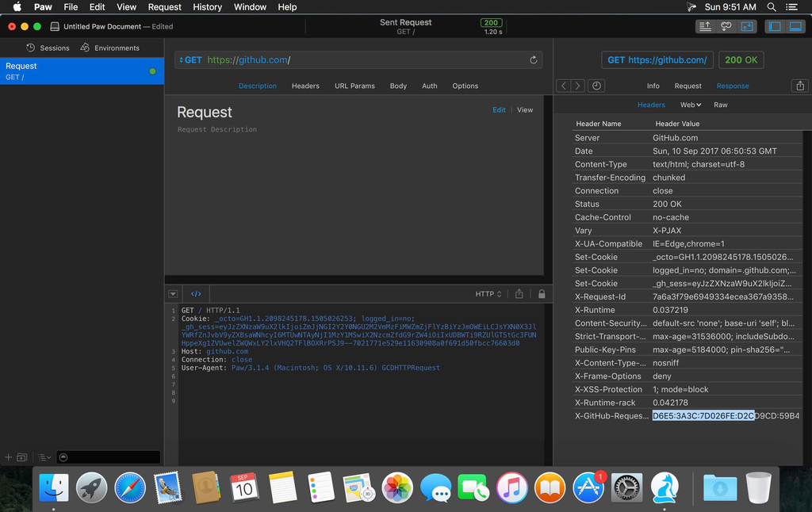Create a new group with the folder-plus icon

point(22,457)
